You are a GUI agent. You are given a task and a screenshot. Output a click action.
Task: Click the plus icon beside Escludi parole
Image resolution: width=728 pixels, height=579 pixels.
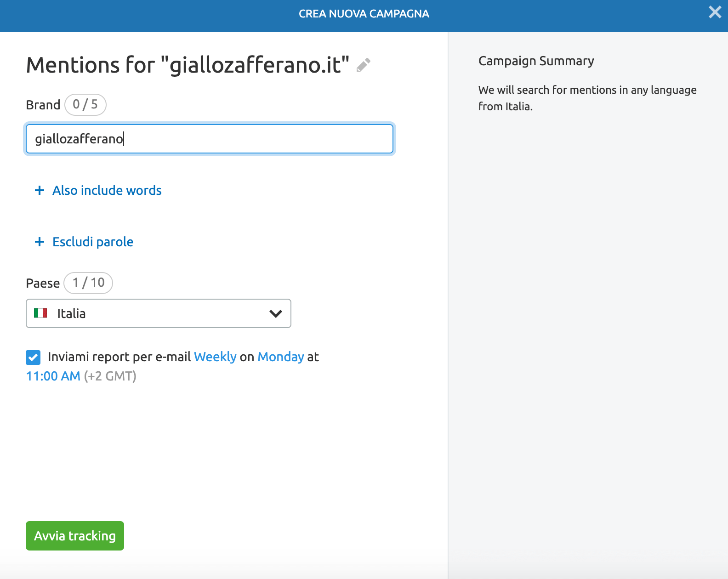[x=40, y=242]
